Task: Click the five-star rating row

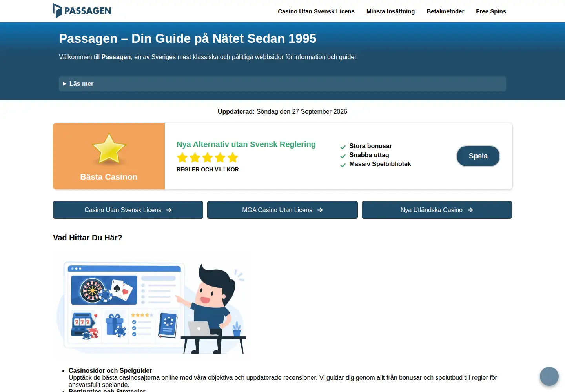Action: click(x=207, y=158)
